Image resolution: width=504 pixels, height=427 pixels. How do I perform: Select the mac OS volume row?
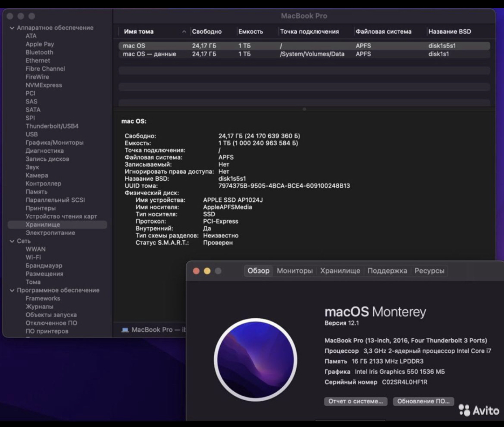point(304,46)
